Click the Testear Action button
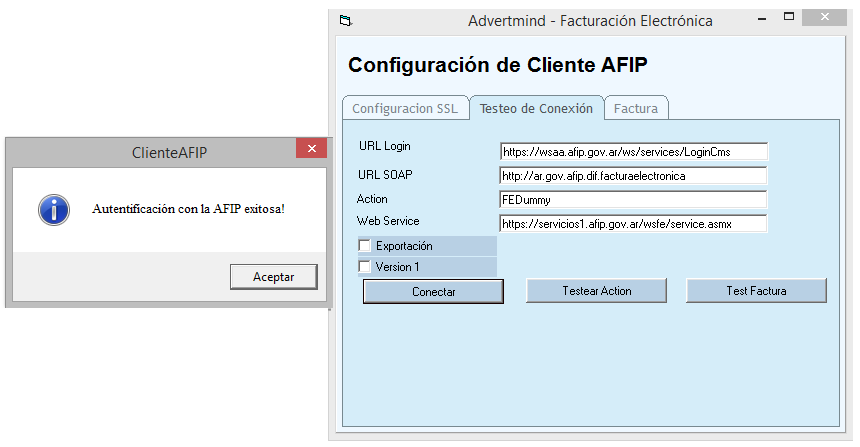The width and height of the screenshot is (860, 447). 596,291
